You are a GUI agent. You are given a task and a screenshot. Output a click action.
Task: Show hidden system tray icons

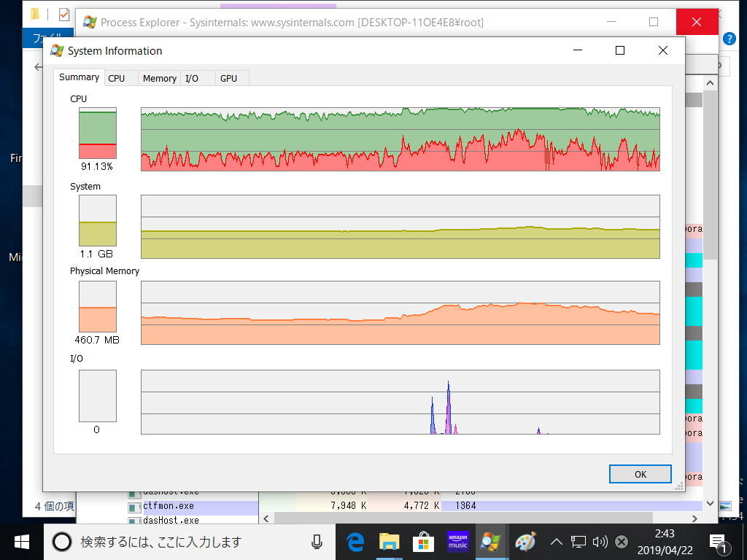click(556, 542)
